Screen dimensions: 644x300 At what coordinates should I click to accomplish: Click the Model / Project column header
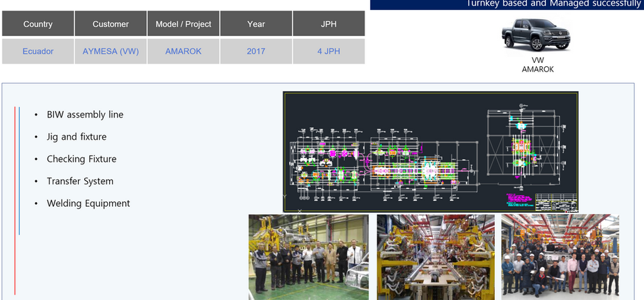(x=183, y=24)
